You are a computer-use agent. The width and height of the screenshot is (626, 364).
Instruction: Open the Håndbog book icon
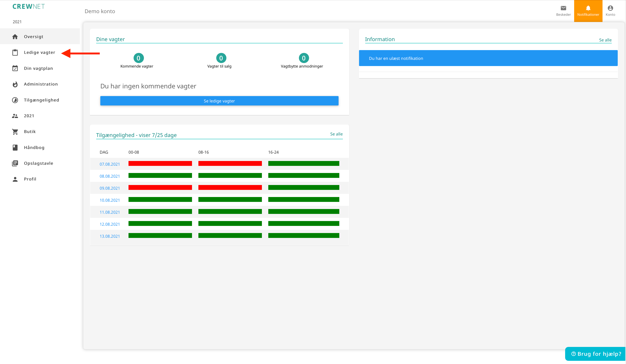click(15, 147)
